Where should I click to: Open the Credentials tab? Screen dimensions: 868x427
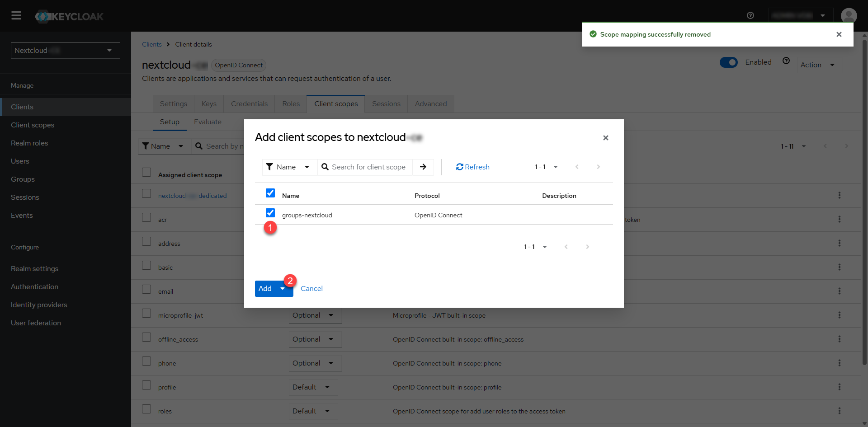[249, 104]
